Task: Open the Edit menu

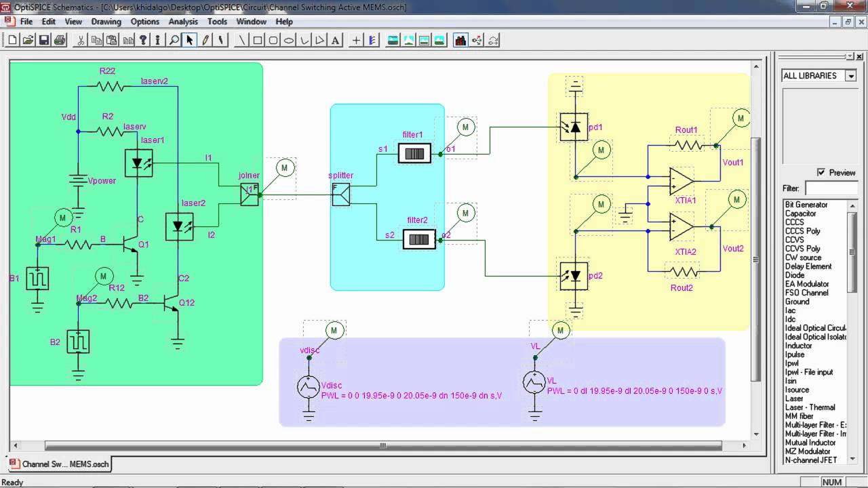Action: pyautogui.click(x=48, y=22)
